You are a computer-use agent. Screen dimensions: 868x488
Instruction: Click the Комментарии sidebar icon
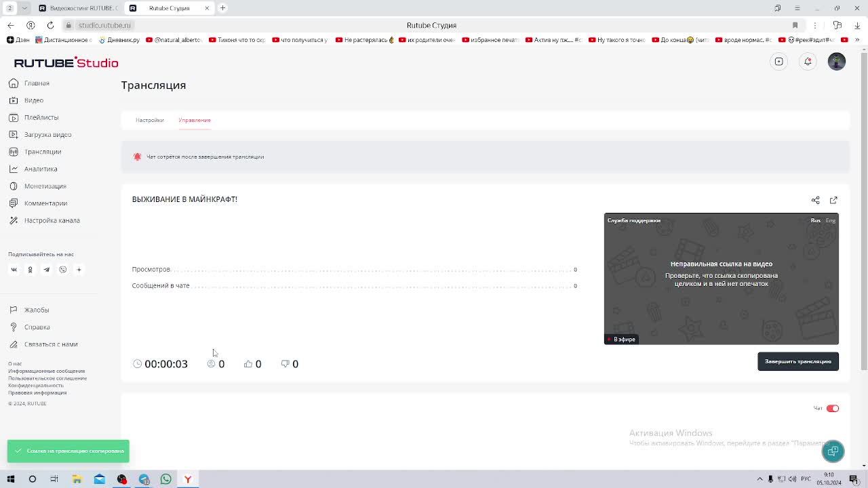13,203
